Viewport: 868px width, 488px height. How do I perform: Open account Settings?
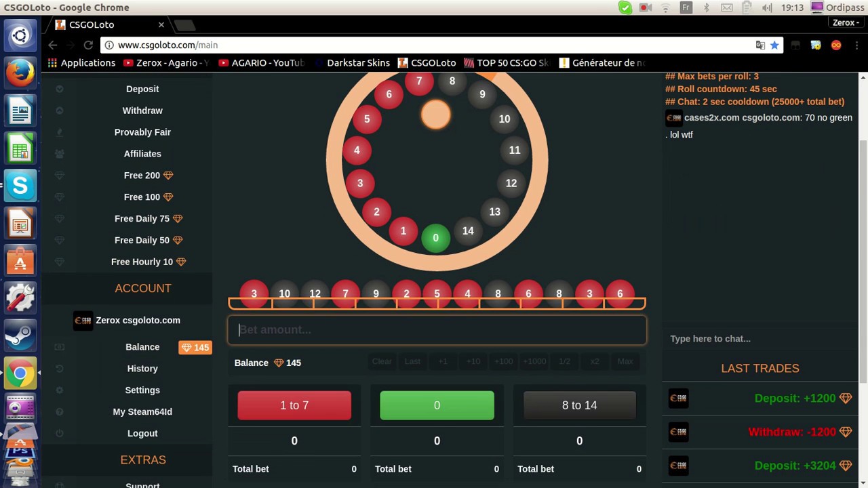(x=142, y=390)
